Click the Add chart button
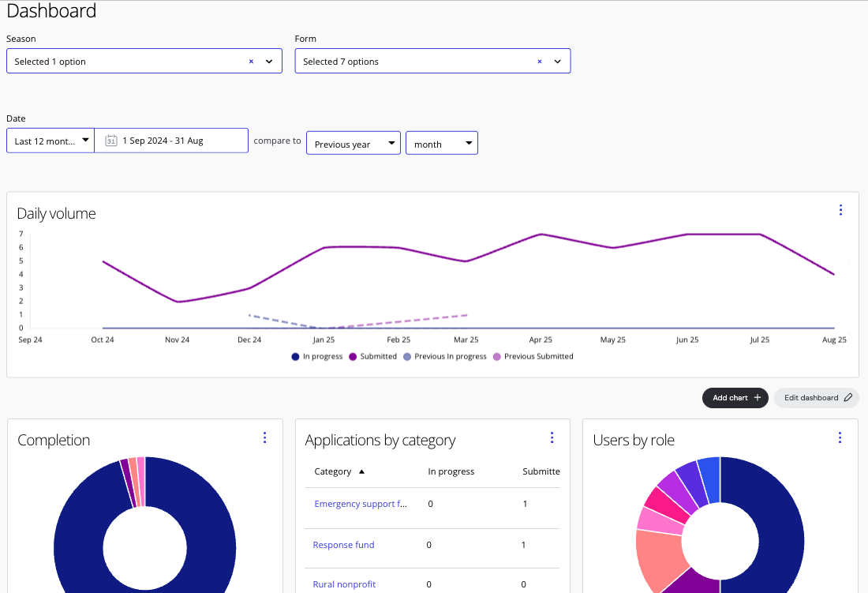 [x=735, y=398]
